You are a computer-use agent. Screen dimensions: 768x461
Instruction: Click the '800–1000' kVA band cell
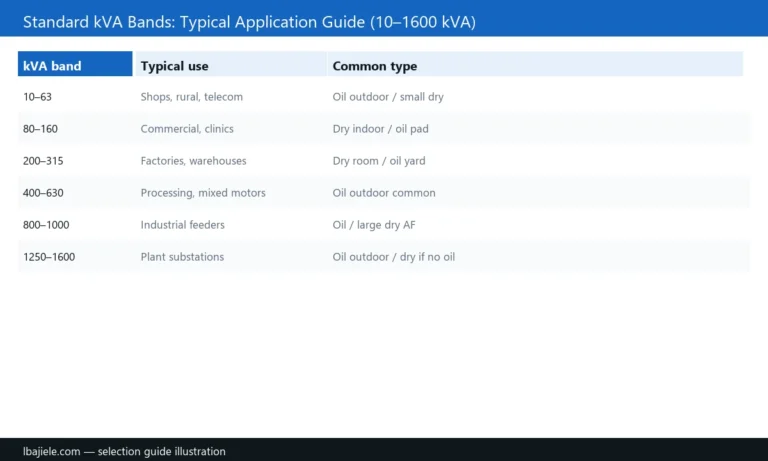click(46, 225)
